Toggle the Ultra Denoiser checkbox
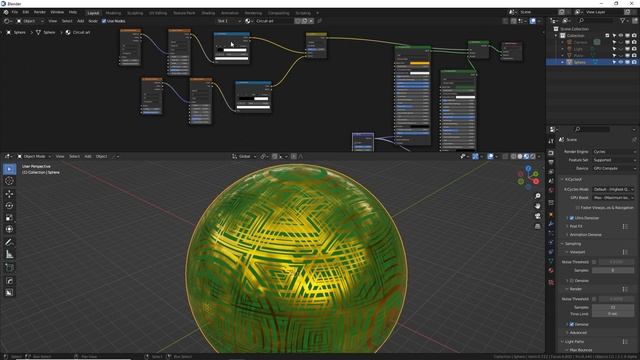Screen dimensions: 640x360 point(571,218)
